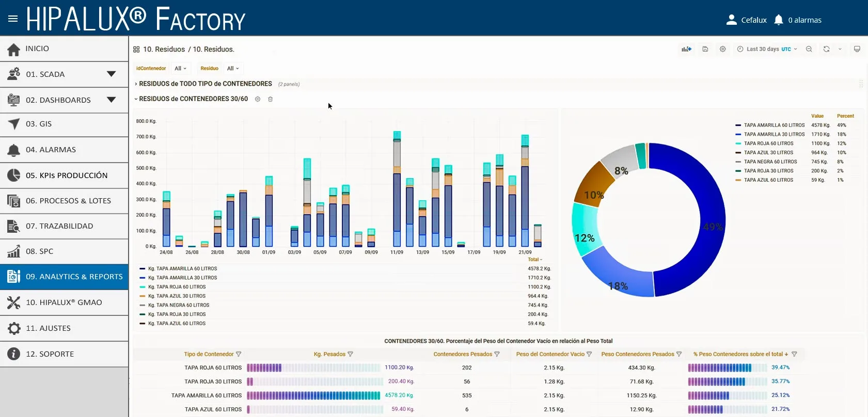Click the Cefalux user profile icon

click(x=731, y=20)
